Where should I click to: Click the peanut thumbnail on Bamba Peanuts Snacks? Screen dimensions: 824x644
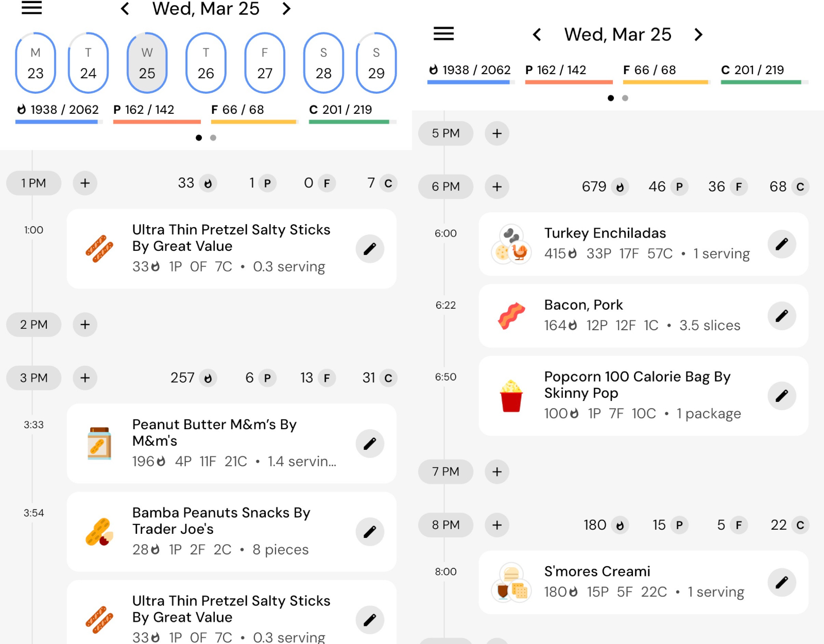coord(100,532)
